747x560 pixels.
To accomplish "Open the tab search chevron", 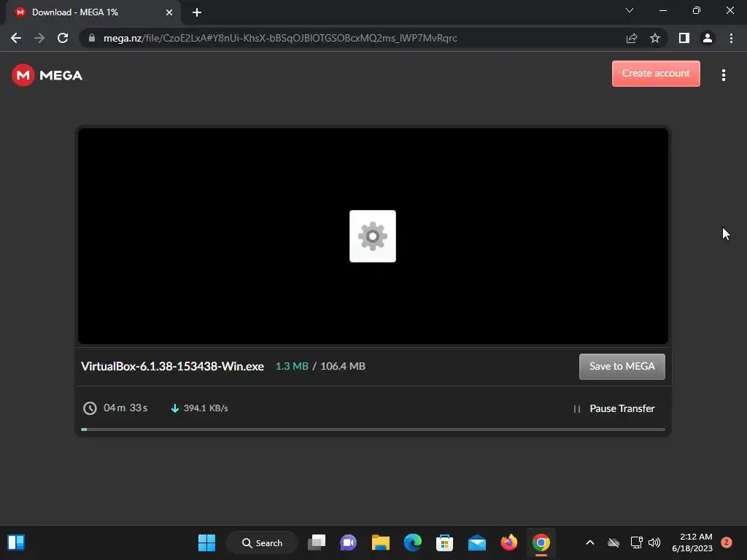I will tap(630, 10).
